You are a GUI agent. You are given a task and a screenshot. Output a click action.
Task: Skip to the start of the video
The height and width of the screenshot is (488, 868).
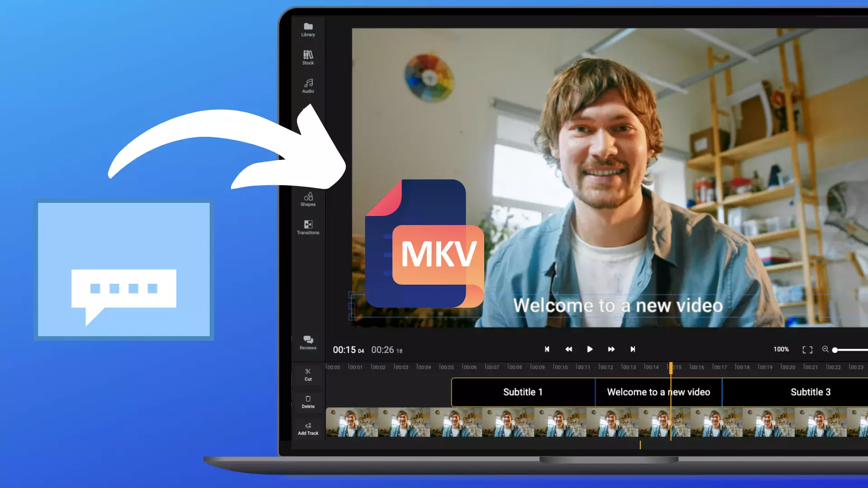coord(547,349)
